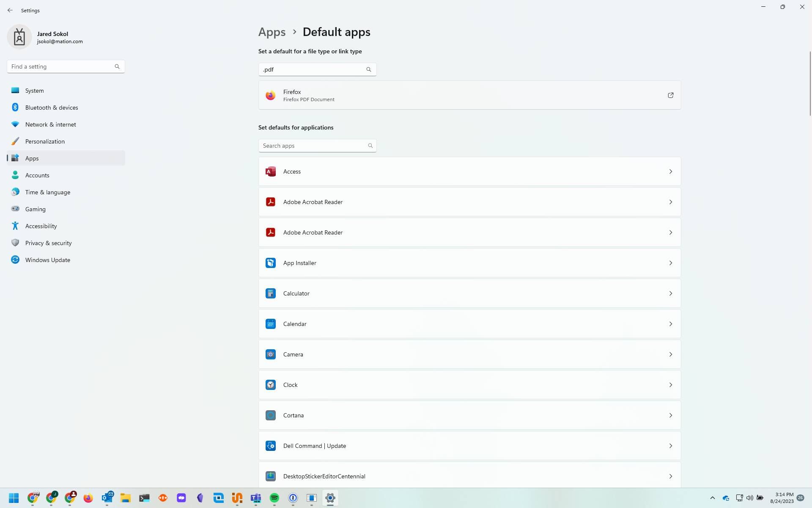Select the Windows Update icon in sidebar
This screenshot has height=508, width=812.
(x=15, y=260)
